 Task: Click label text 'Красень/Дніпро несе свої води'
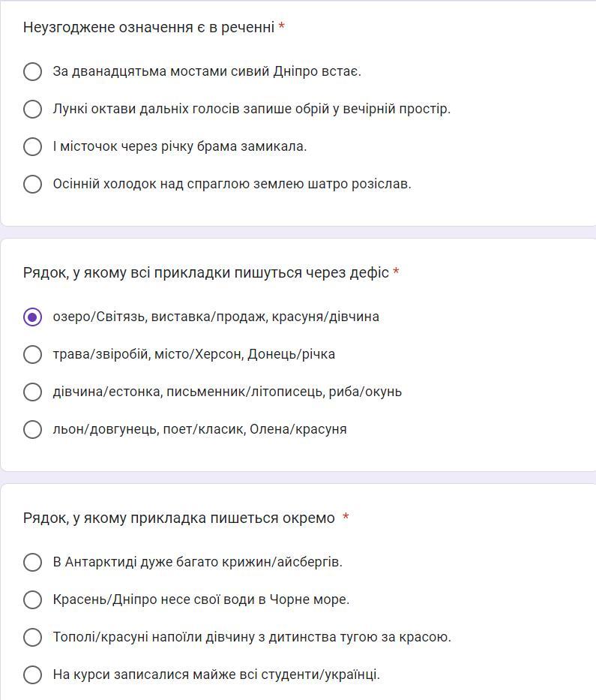click(x=201, y=599)
